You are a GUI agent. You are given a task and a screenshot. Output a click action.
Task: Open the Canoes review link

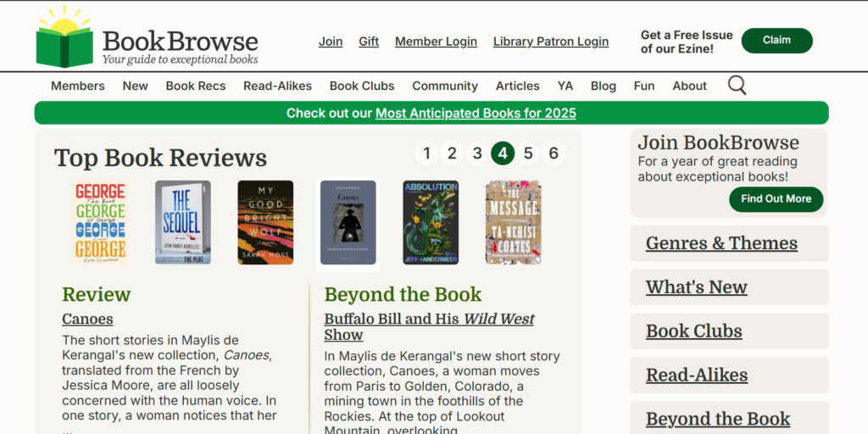coord(87,319)
